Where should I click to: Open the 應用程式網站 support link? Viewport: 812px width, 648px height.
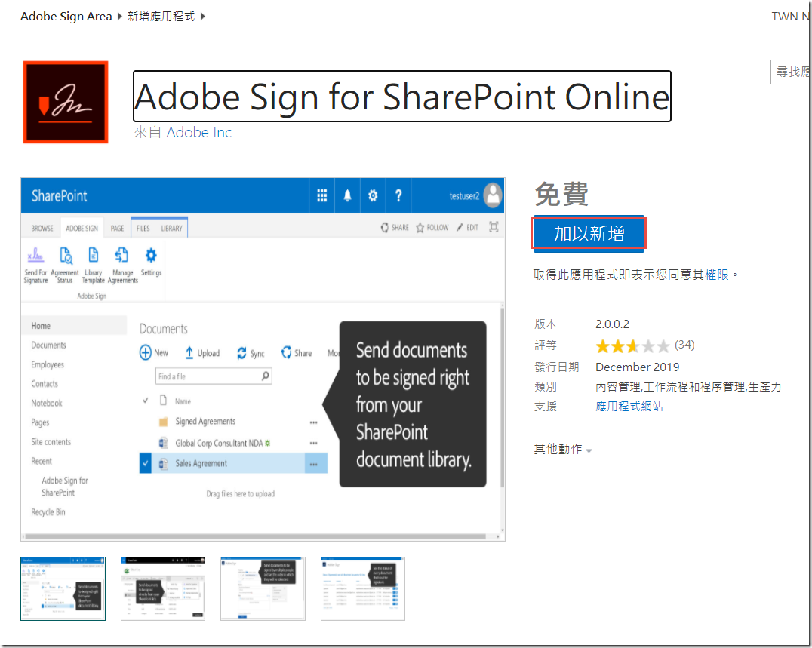pos(629,407)
